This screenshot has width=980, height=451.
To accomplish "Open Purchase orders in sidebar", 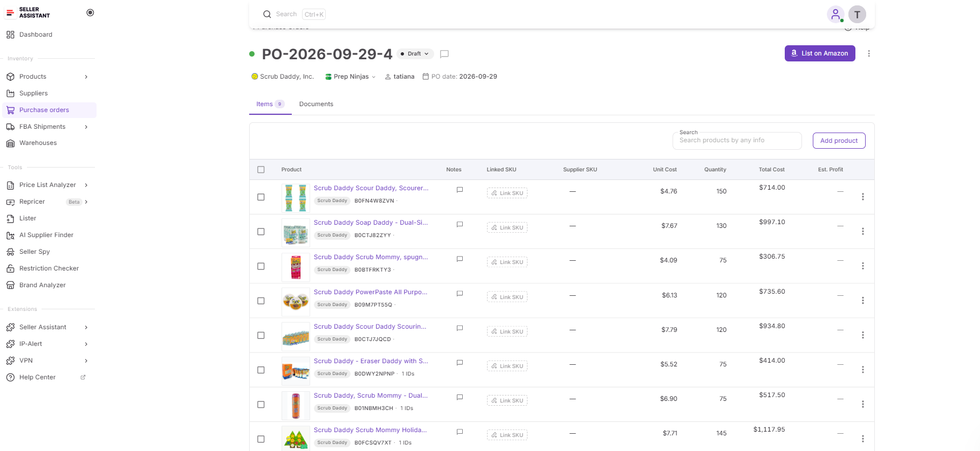I will (50, 110).
